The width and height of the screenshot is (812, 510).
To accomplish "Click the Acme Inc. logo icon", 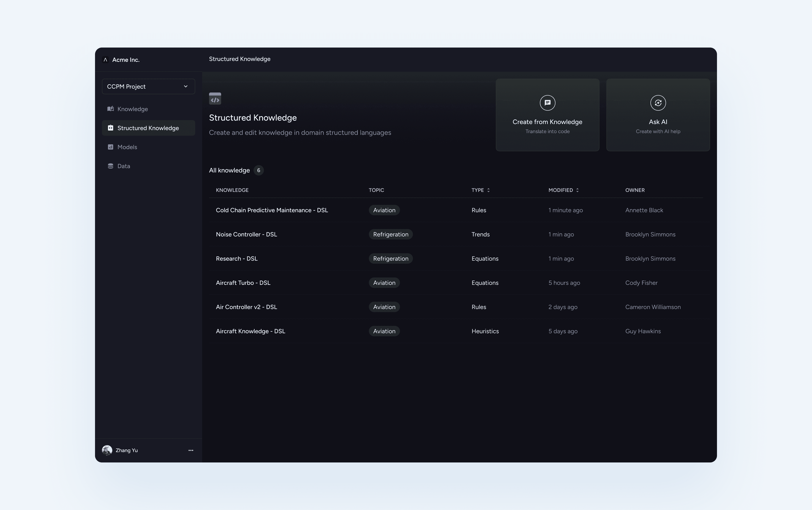I will [x=105, y=60].
